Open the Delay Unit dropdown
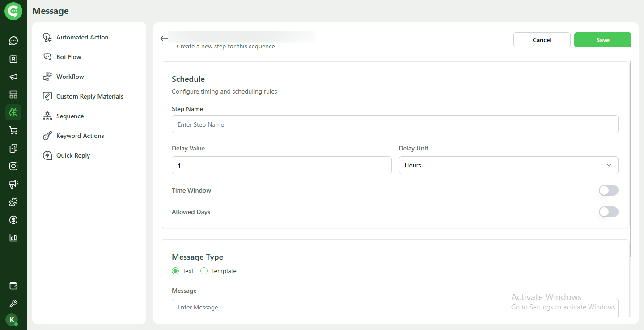Image resolution: width=644 pixels, height=330 pixels. point(508,165)
